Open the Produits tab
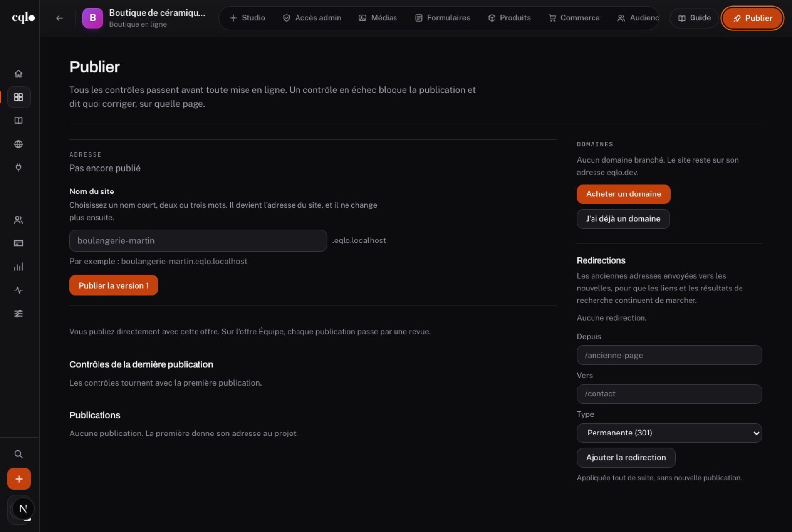The width and height of the screenshot is (792, 532). click(509, 18)
